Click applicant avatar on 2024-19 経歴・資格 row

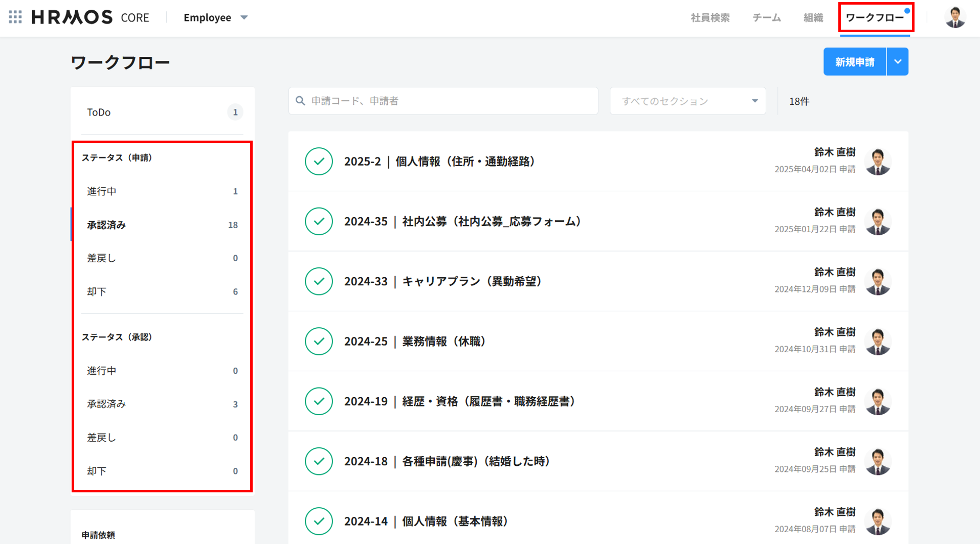click(878, 401)
